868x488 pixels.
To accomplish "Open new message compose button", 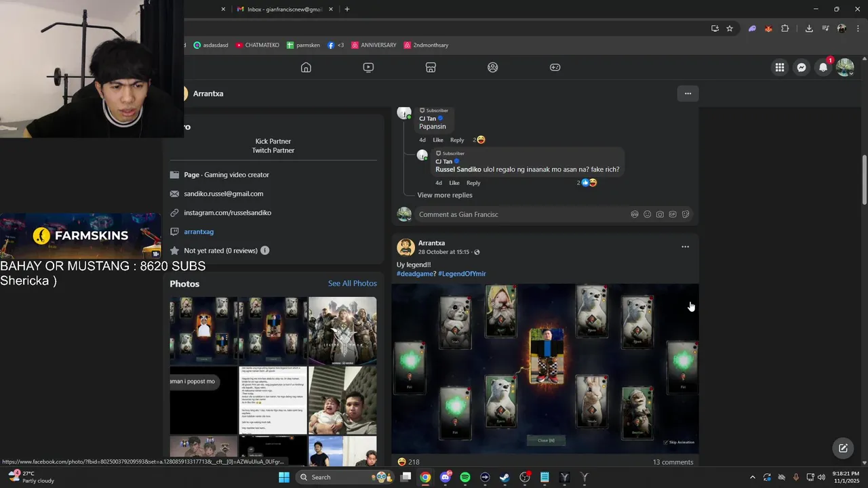I will tap(843, 448).
